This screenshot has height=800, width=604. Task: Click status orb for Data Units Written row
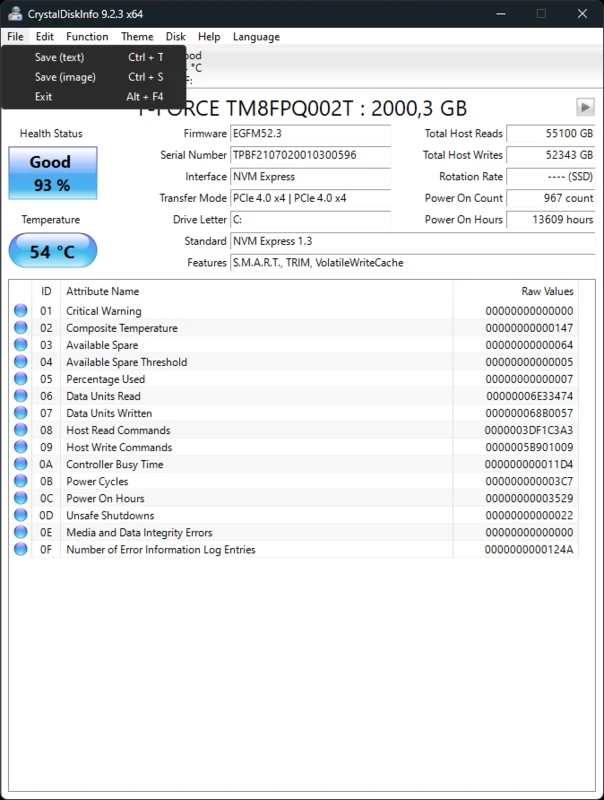coord(21,413)
